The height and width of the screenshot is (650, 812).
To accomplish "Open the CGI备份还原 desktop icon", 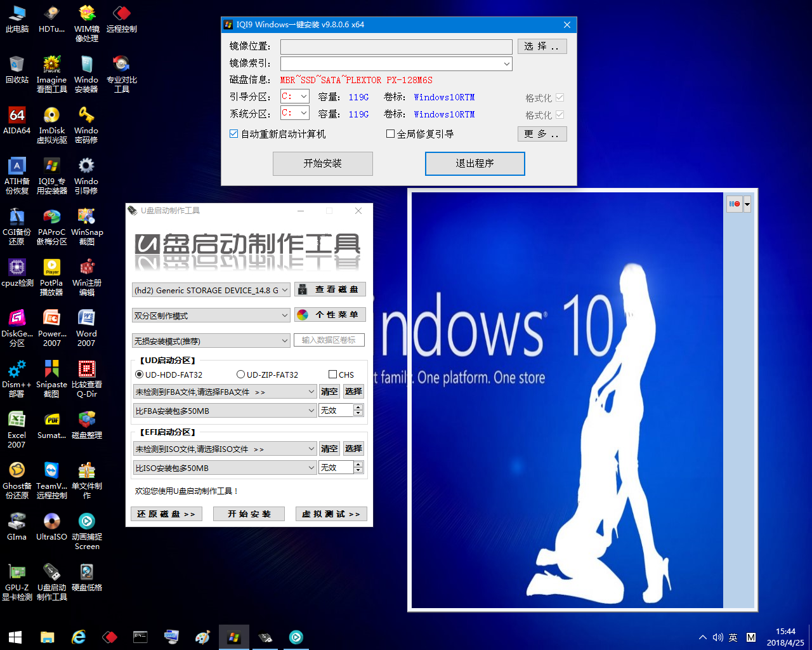I will coord(17,227).
